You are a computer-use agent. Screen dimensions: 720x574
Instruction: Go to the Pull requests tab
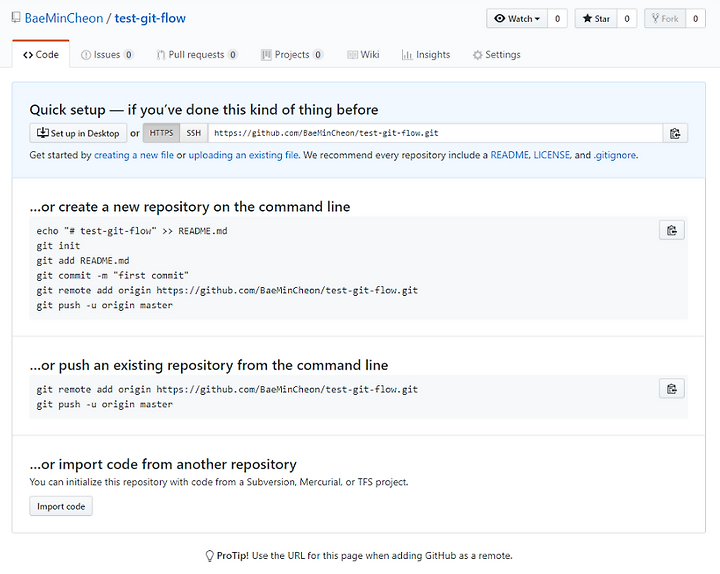pos(197,55)
